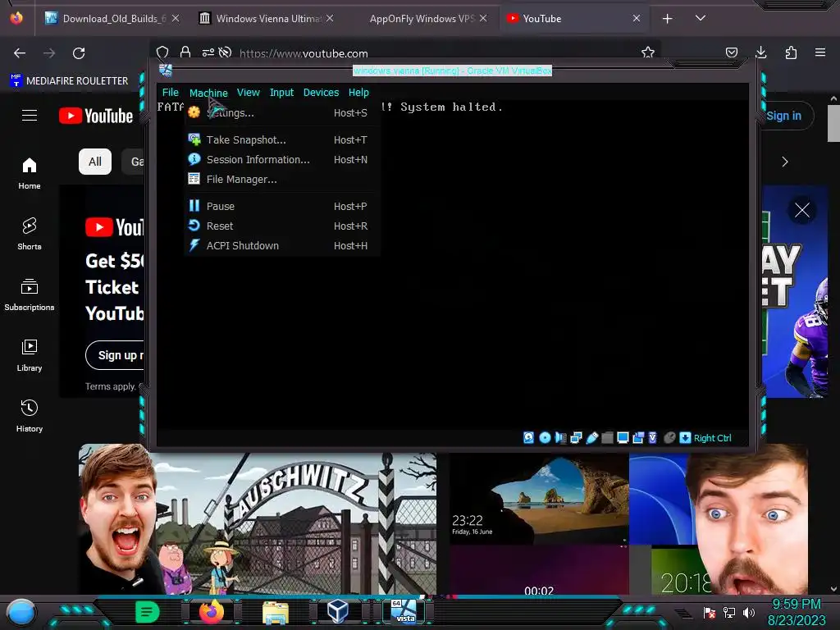Bookmark this page with star icon

(x=648, y=52)
